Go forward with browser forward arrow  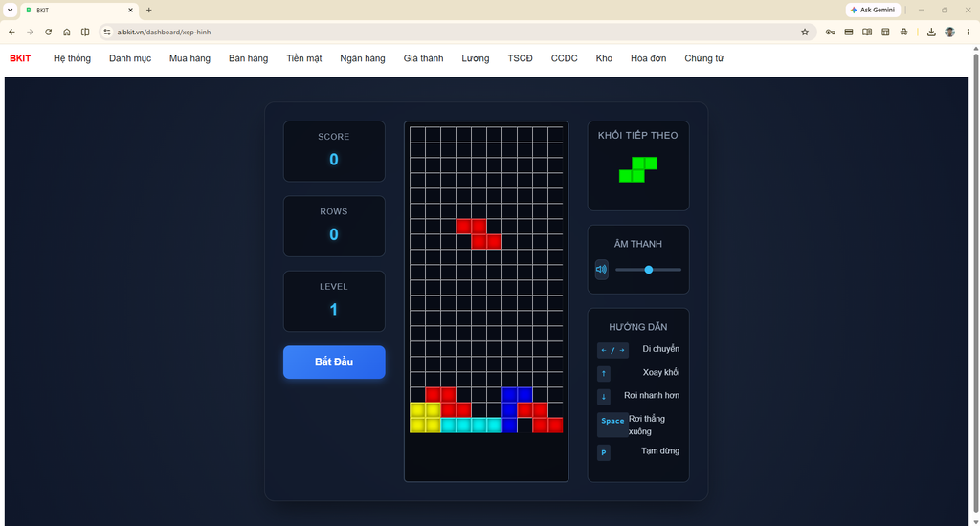click(30, 32)
